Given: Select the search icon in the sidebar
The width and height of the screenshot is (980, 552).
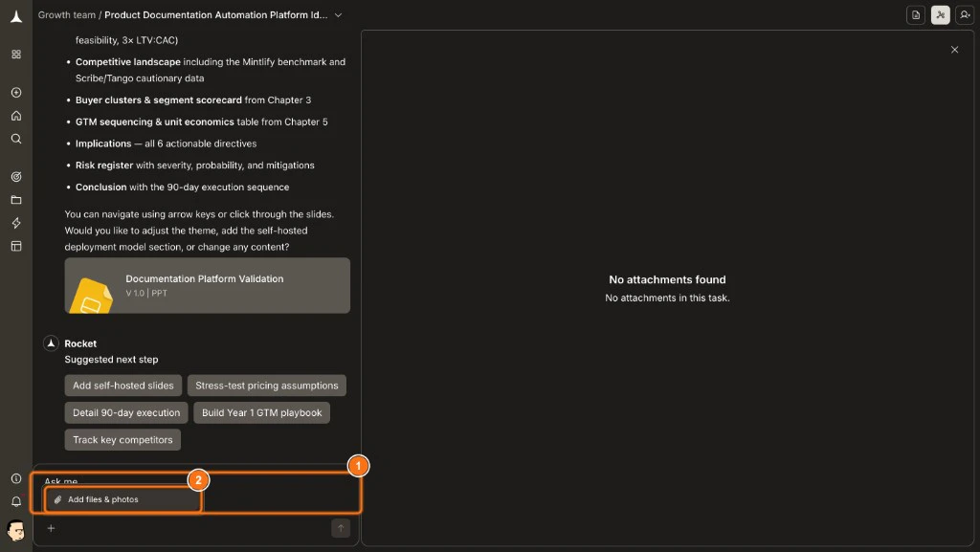Looking at the screenshot, I should tap(15, 139).
